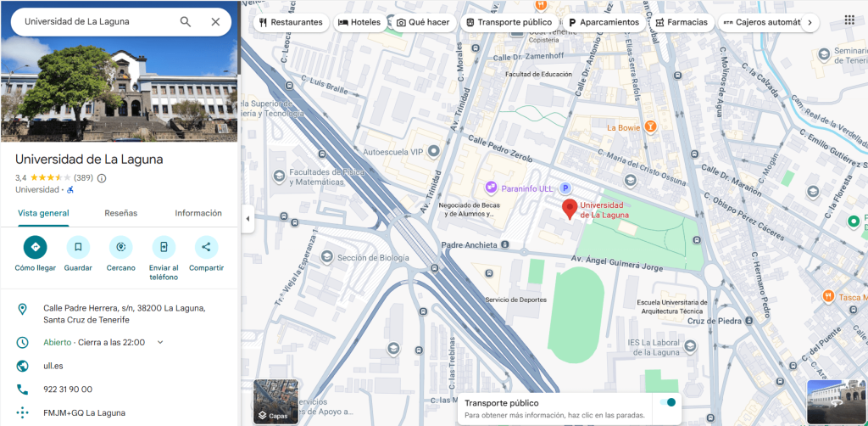The image size is (868, 426).
Task: Click the Facultades de Física y Matemáticas marker
Action: (280, 177)
